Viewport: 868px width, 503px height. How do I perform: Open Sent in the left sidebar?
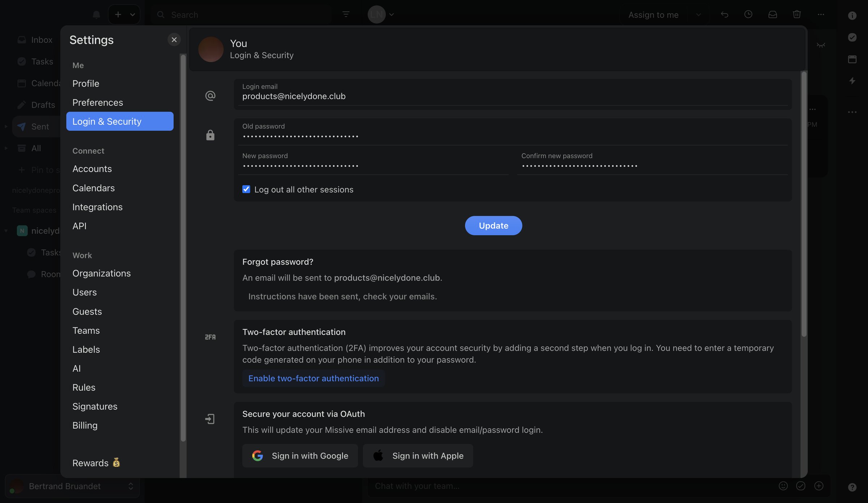[36, 127]
